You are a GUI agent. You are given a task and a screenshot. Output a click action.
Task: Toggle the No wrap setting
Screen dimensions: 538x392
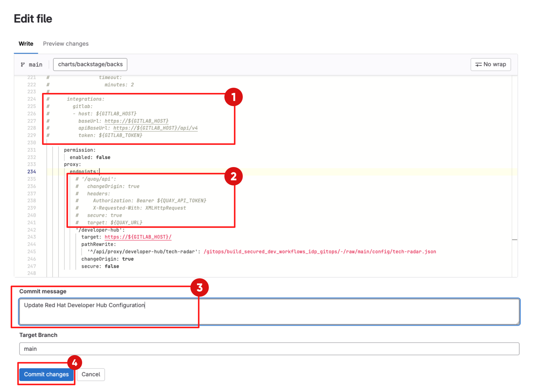tap(490, 64)
